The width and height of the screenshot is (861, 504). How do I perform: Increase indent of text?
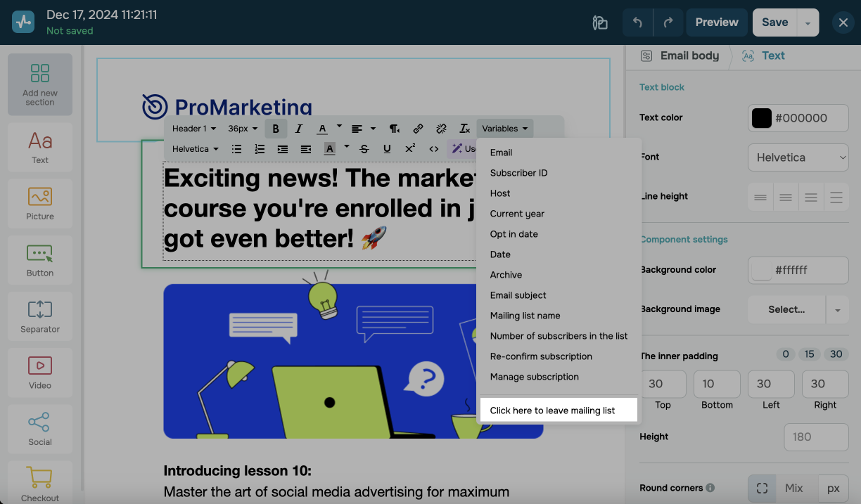pos(283,149)
